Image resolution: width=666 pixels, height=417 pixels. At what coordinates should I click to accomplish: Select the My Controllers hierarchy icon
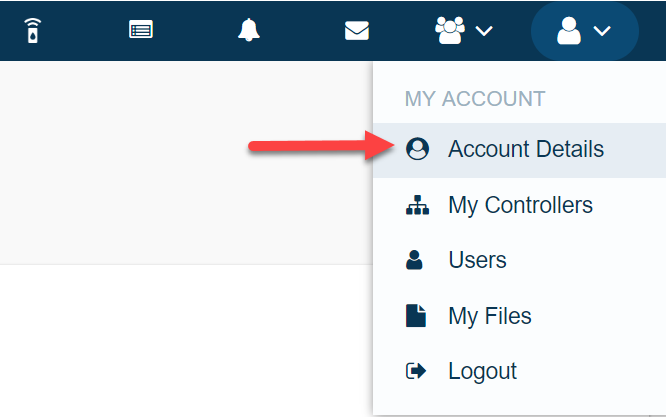[x=418, y=205]
